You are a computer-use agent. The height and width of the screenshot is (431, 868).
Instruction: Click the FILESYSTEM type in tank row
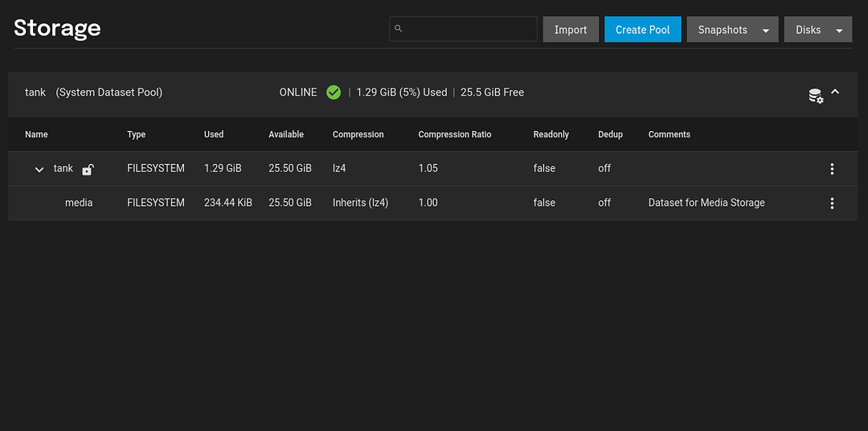pyautogui.click(x=156, y=168)
